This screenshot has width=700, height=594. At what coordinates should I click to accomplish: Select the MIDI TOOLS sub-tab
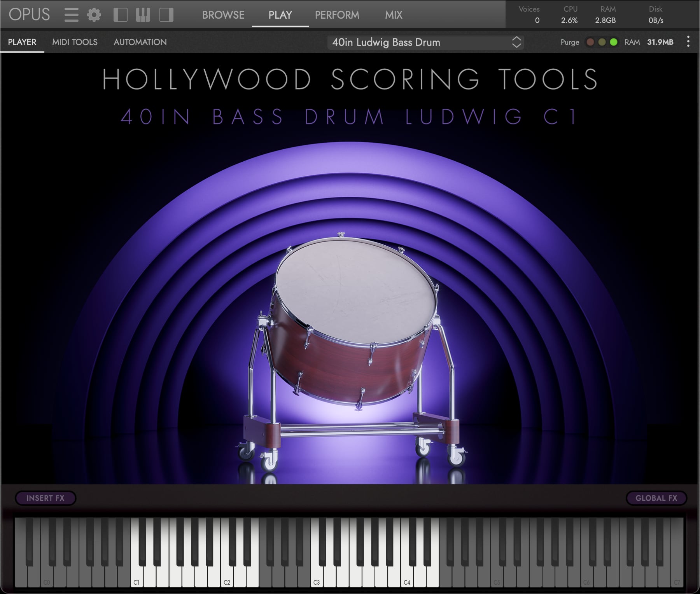(x=75, y=42)
